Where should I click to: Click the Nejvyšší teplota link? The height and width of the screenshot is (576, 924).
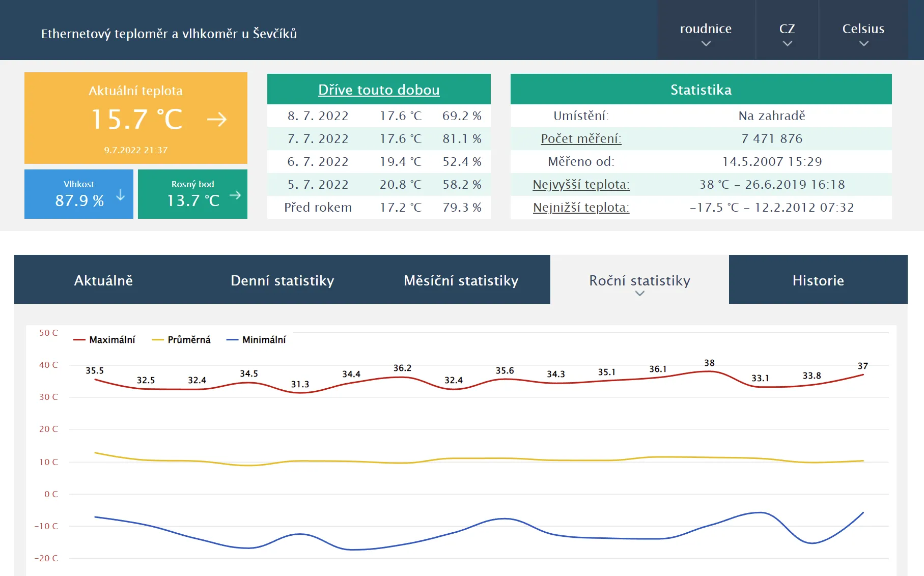(580, 184)
